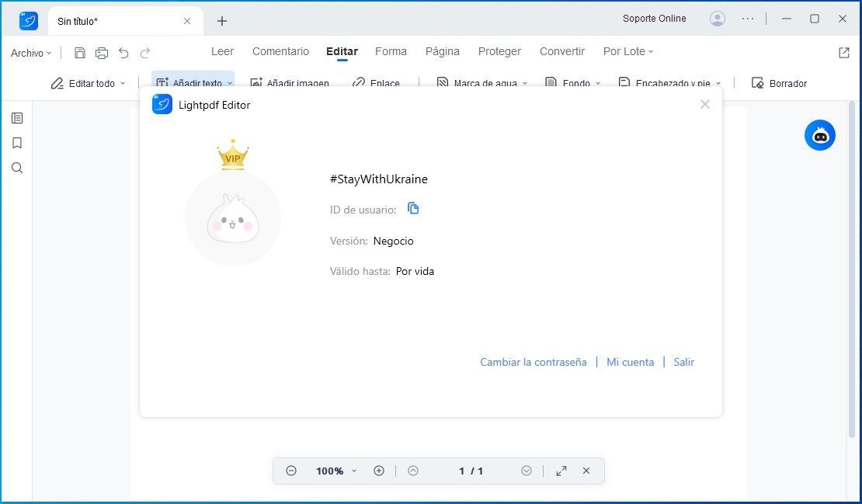Open the Convertir tab

click(561, 51)
